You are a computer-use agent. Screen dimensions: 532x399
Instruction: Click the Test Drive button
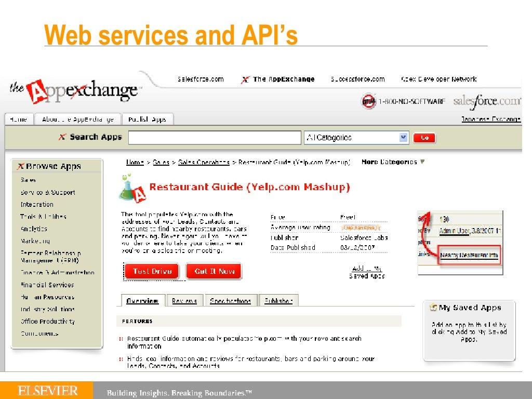[x=152, y=271]
